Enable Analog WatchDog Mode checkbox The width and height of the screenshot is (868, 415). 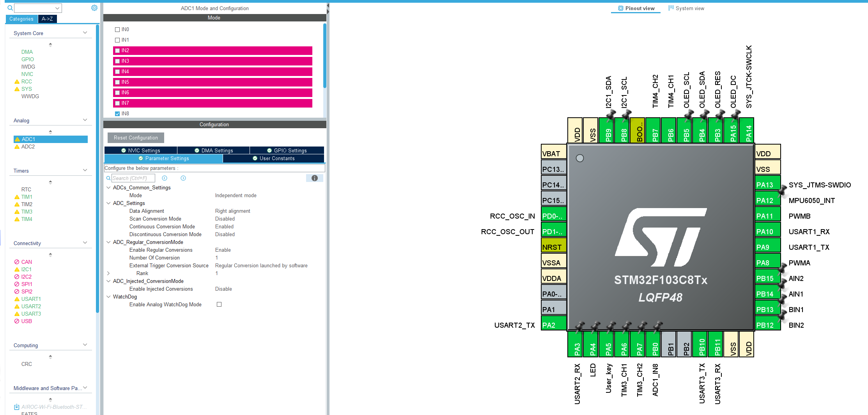219,304
